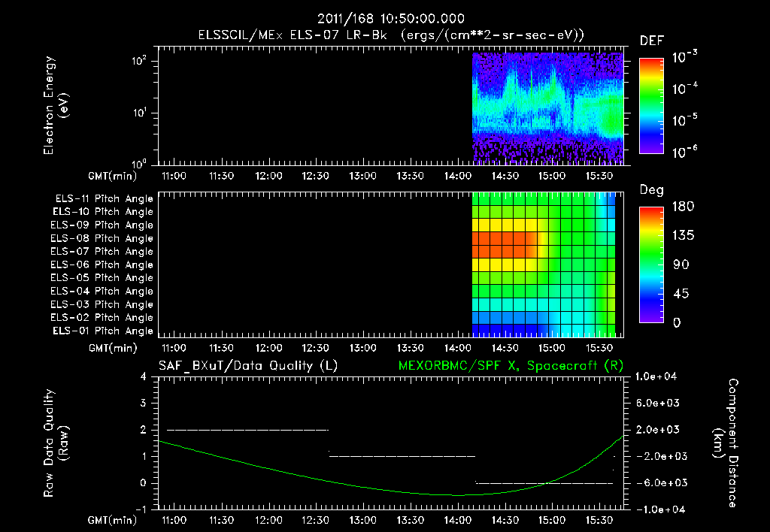Select the ELS-02 Pitch Angle row label
This screenshot has height=532, width=770.
pos(102,318)
